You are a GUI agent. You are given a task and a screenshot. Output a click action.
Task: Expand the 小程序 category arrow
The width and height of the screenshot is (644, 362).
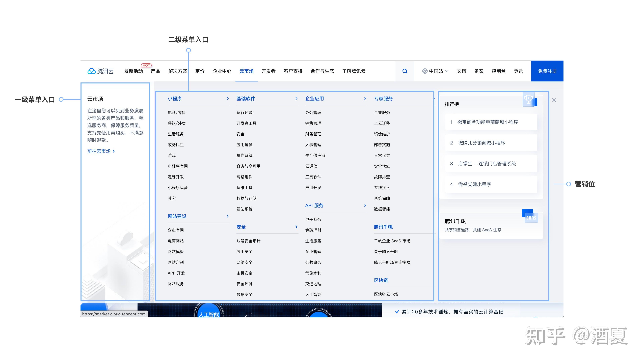228,98
